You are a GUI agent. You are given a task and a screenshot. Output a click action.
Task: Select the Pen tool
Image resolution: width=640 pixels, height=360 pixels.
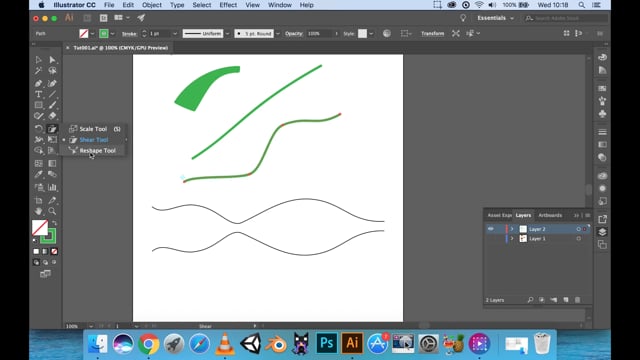(38, 83)
